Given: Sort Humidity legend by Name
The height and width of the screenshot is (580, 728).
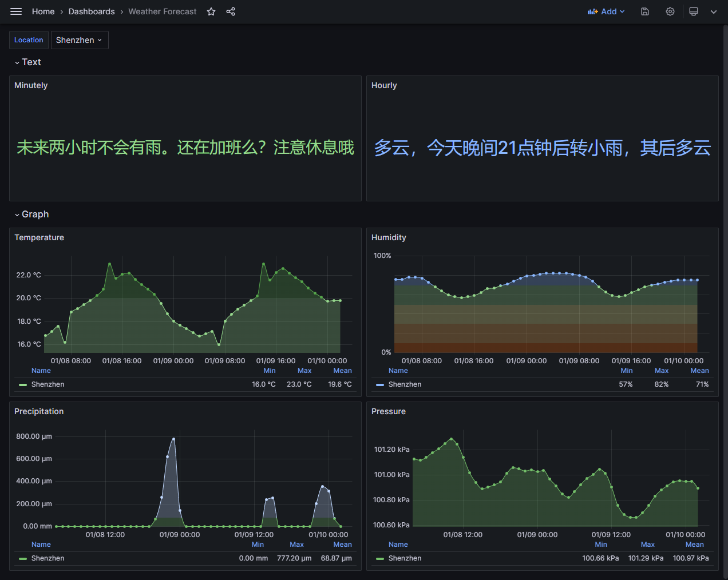Looking at the screenshot, I should [398, 371].
